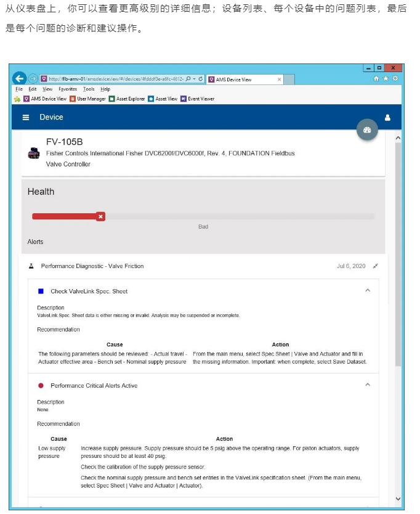Click the FV-105B device name
Image resolution: width=420 pixels, height=514 pixels.
tap(65, 142)
